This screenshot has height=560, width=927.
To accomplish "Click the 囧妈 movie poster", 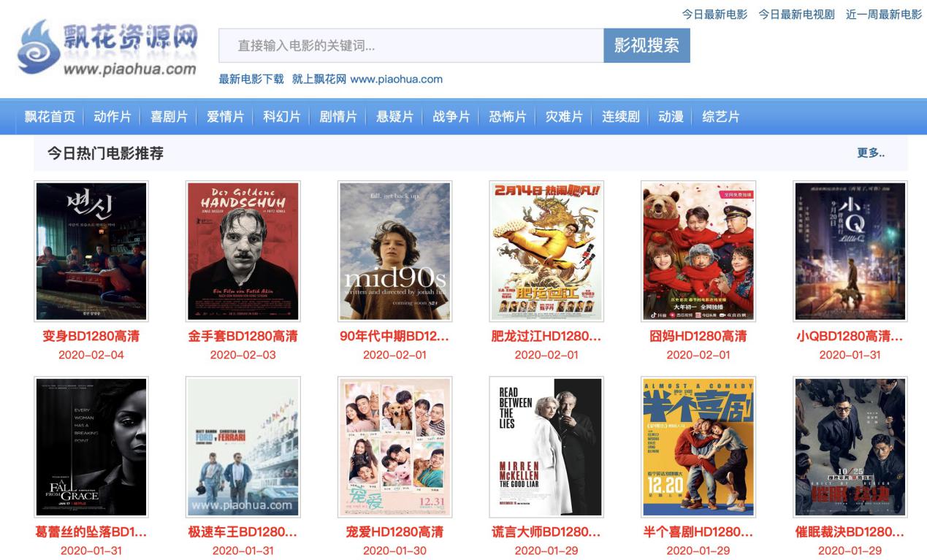I will click(698, 251).
